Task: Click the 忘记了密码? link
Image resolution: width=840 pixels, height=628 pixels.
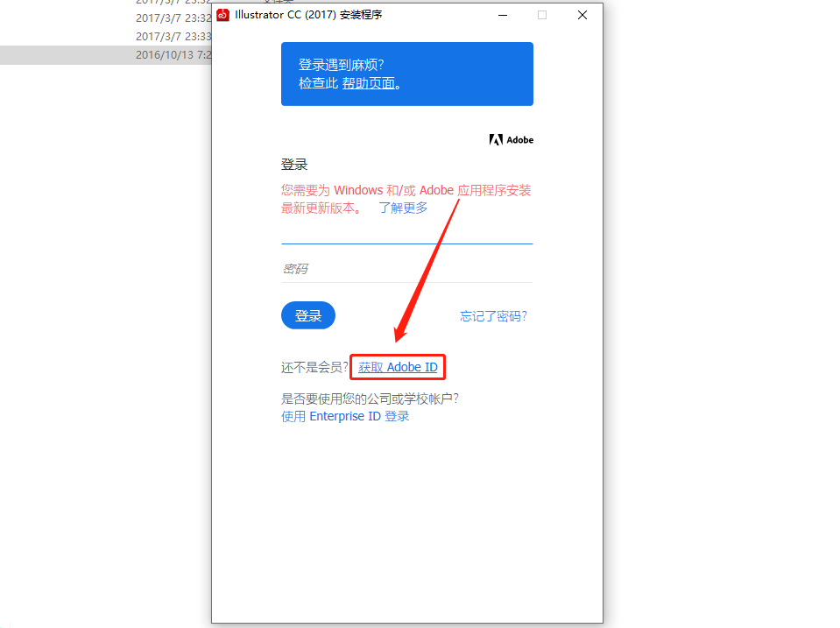Action: (493, 316)
